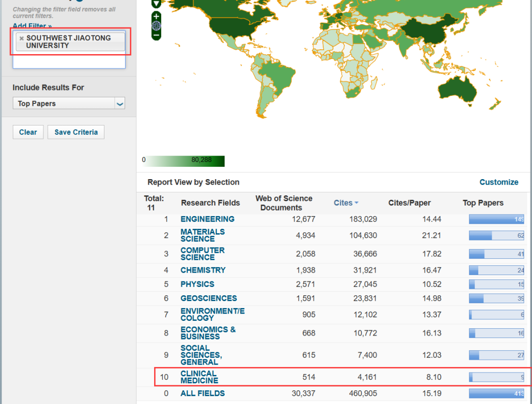Click the Cites/Paper column header

[409, 203]
